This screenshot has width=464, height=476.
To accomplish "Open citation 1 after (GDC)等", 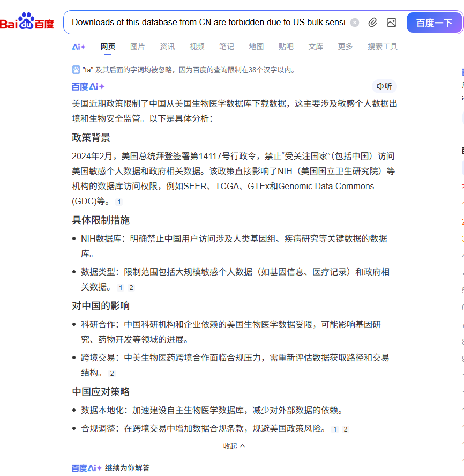I will click(119, 202).
